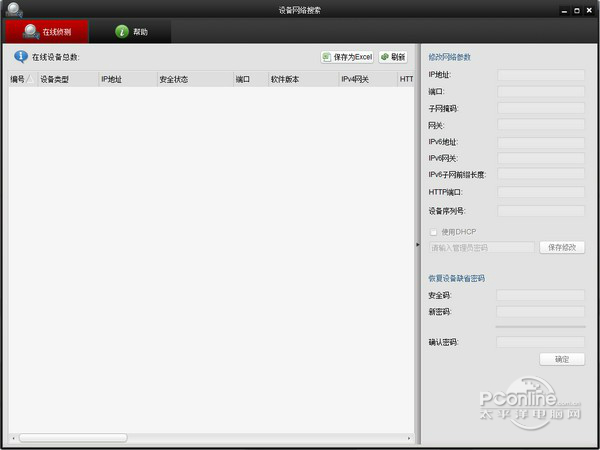Viewport: 600px width, 450px height.
Task: Click the blue info icon beside 在线设备总数
Action: (21, 57)
